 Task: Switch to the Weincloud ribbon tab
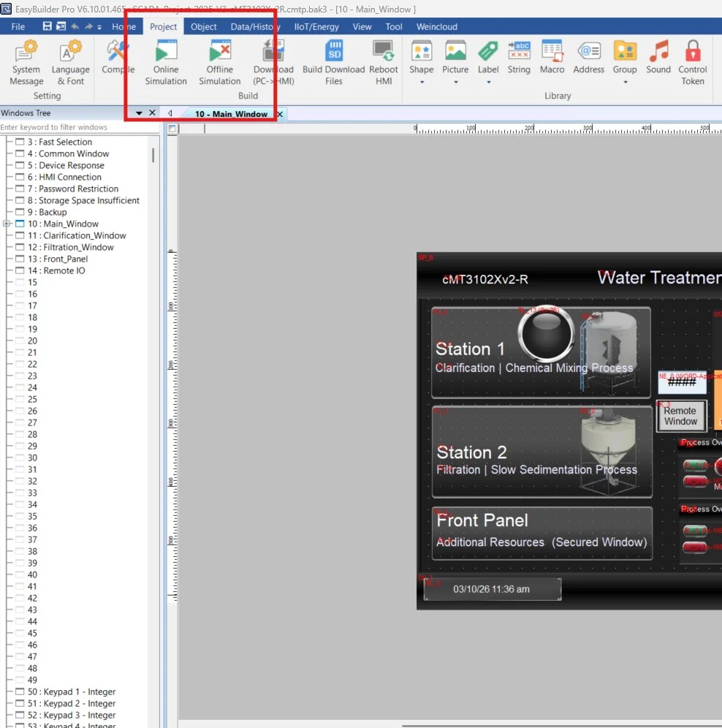(x=436, y=27)
